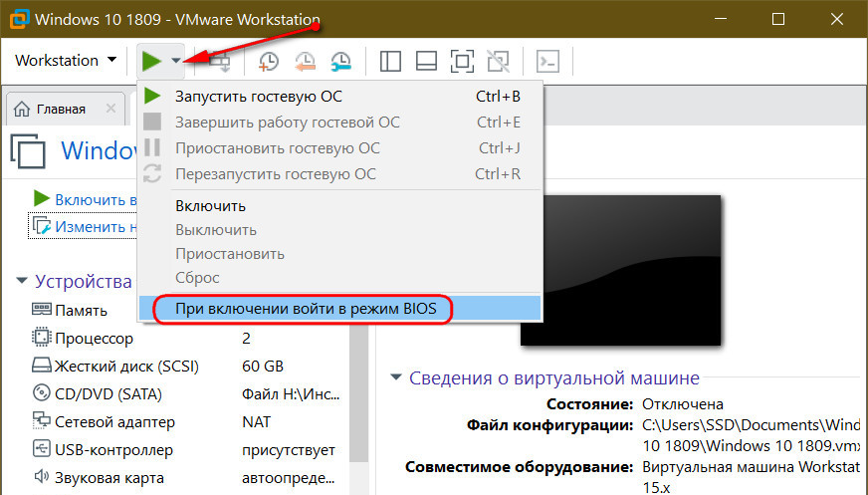This screenshot has width=868, height=495.
Task: Click the Revert to snapshot icon
Action: click(305, 61)
